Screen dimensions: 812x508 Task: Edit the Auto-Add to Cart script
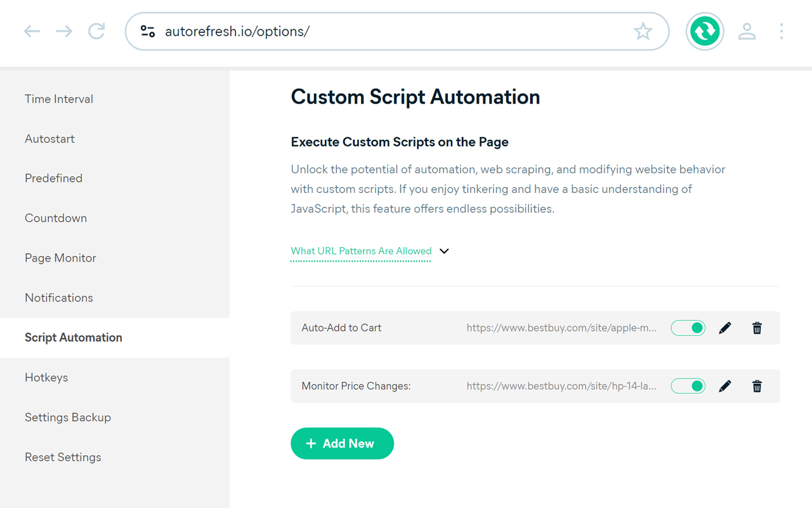point(724,328)
